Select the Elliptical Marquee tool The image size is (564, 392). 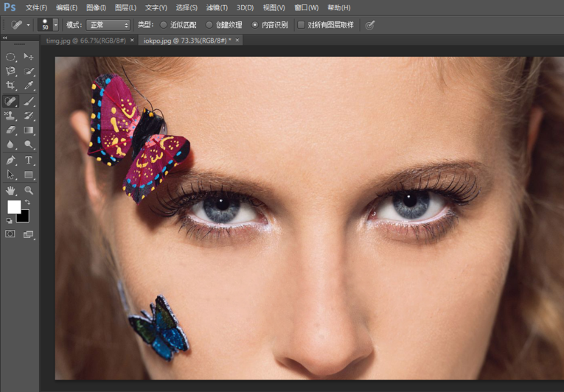11,57
